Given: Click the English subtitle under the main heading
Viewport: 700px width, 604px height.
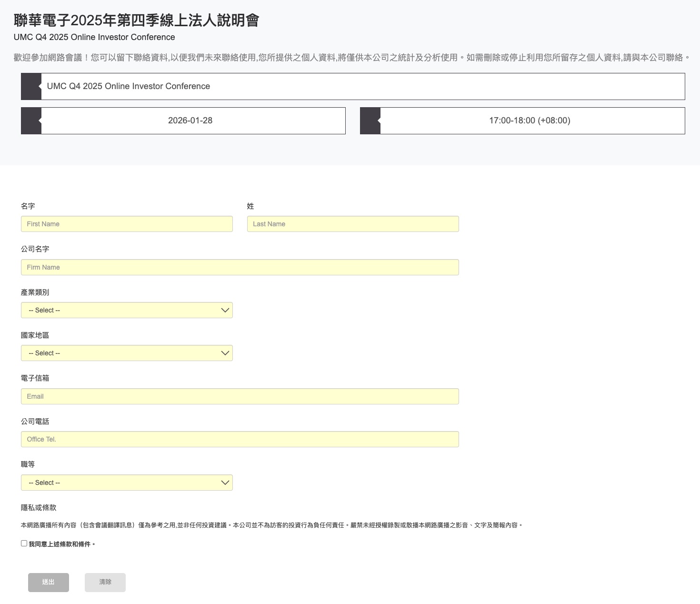Looking at the screenshot, I should 94,37.
